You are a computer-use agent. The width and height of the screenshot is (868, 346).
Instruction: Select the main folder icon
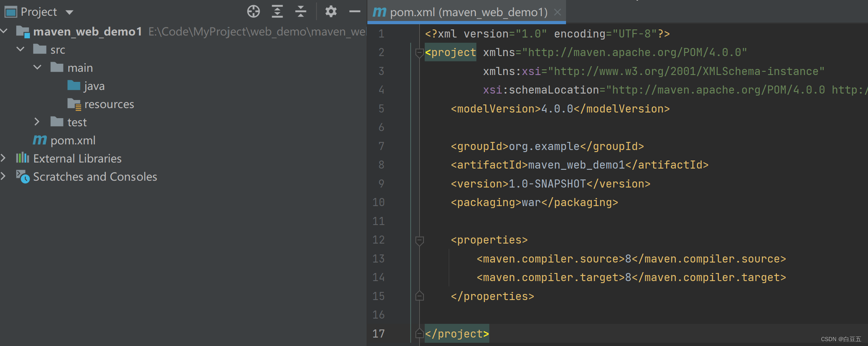(x=57, y=67)
